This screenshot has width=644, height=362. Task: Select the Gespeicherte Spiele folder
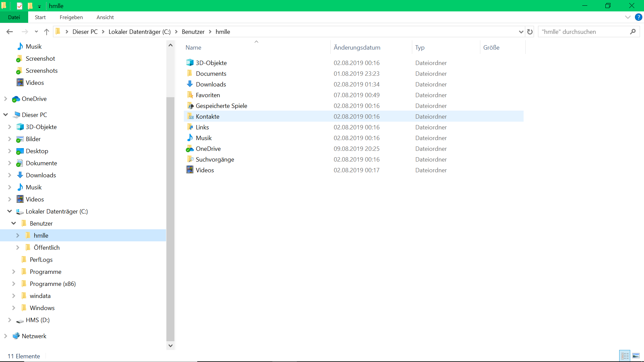click(x=221, y=106)
